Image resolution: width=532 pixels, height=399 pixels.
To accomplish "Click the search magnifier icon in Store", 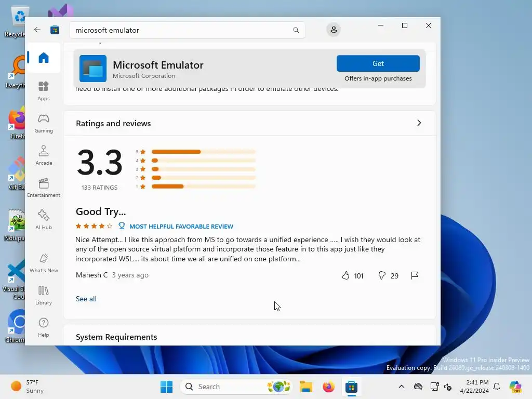I will click(x=296, y=30).
